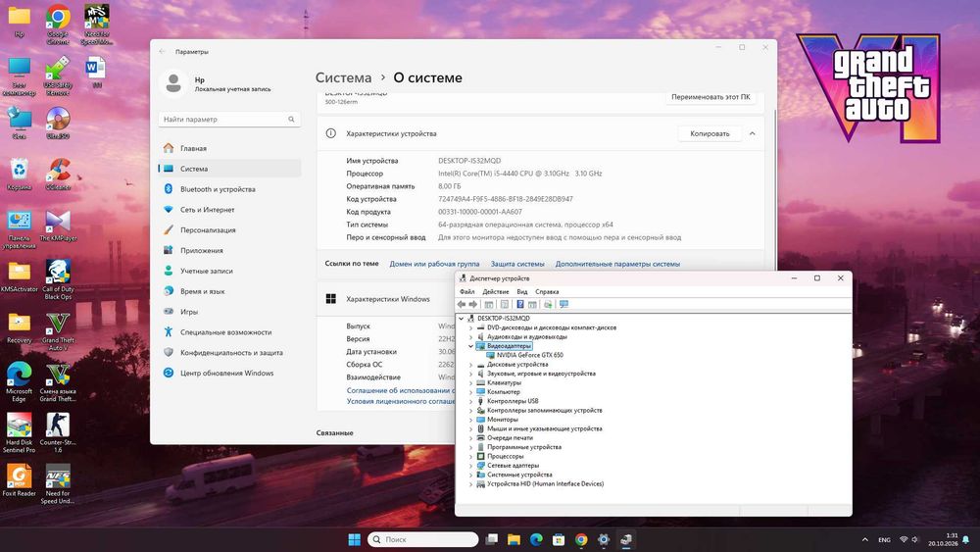Expand DVD-дисководы и дисководы компакт-дисков
980x552 pixels.
[471, 327]
